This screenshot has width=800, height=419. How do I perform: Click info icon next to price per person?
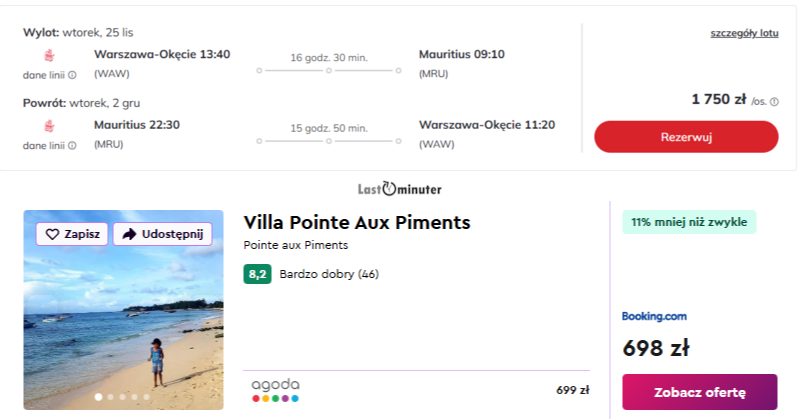point(774,101)
